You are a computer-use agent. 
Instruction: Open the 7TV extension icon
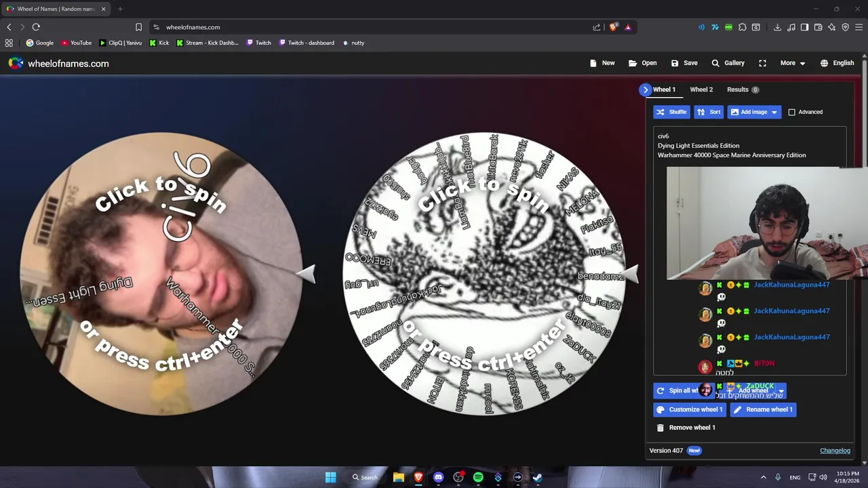click(x=715, y=27)
